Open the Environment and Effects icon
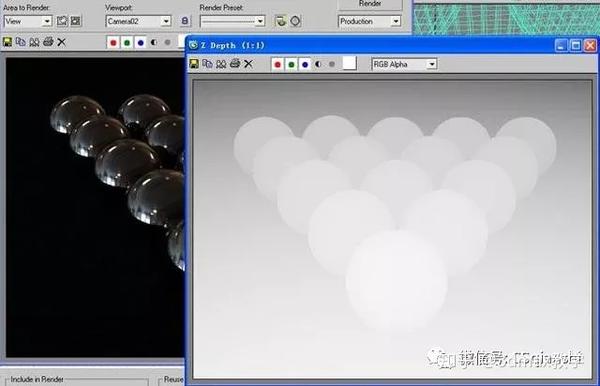The height and width of the screenshot is (386, 600). 295,21
